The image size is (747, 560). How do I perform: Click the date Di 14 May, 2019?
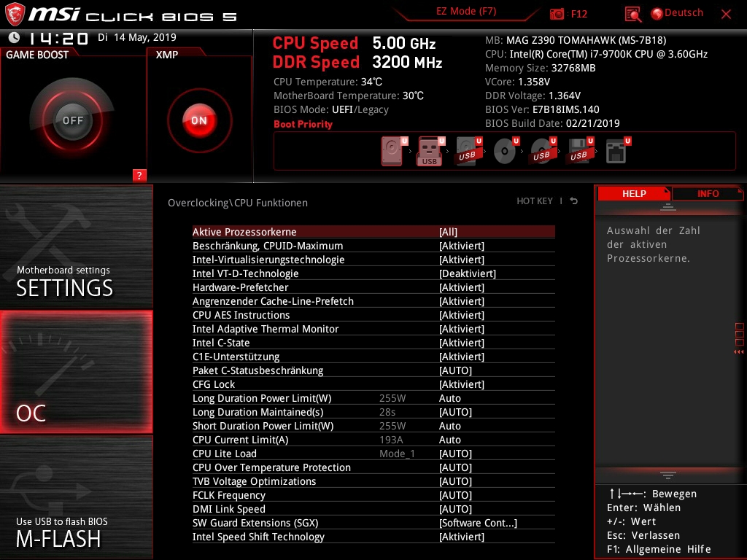(137, 38)
